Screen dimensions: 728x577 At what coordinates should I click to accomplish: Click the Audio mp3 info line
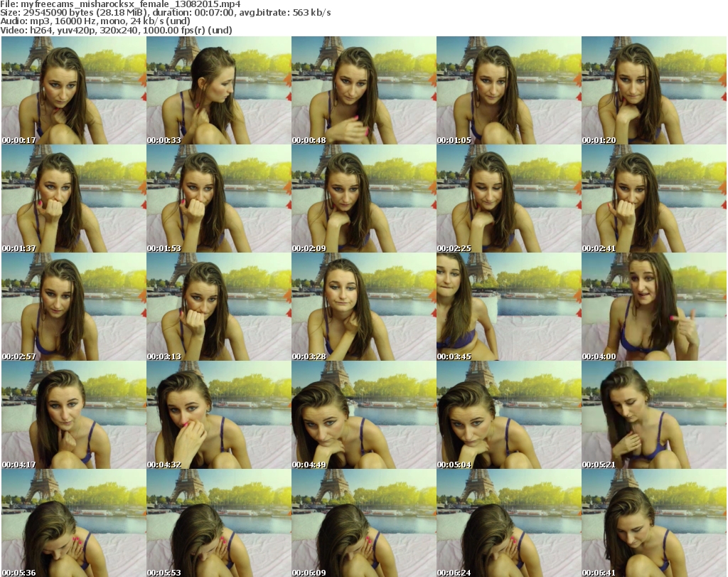(95, 21)
